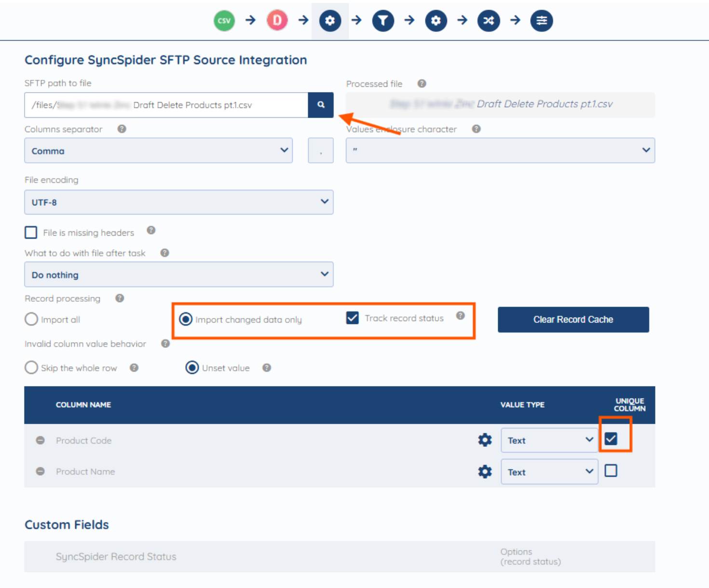The height and width of the screenshot is (588, 709).
Task: Open the File encoding UTF-8 dropdown
Action: [179, 202]
